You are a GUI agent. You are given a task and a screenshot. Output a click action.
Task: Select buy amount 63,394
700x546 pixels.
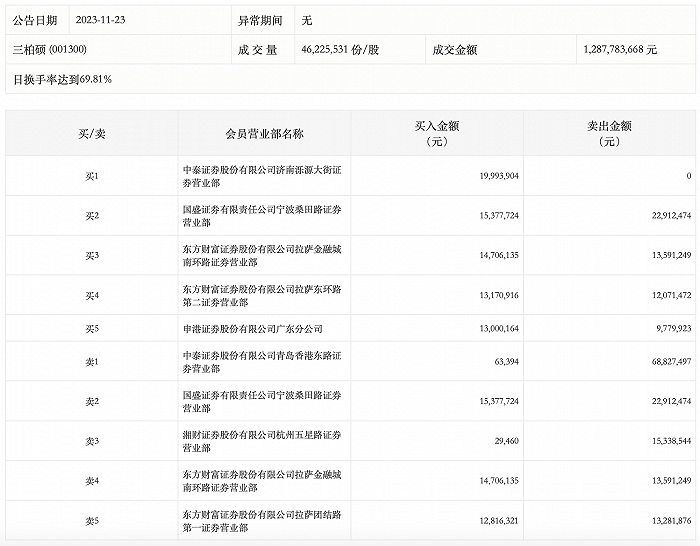click(x=507, y=362)
